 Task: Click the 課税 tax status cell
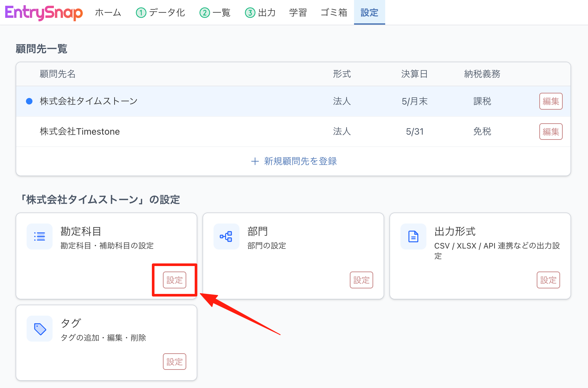tap(482, 101)
